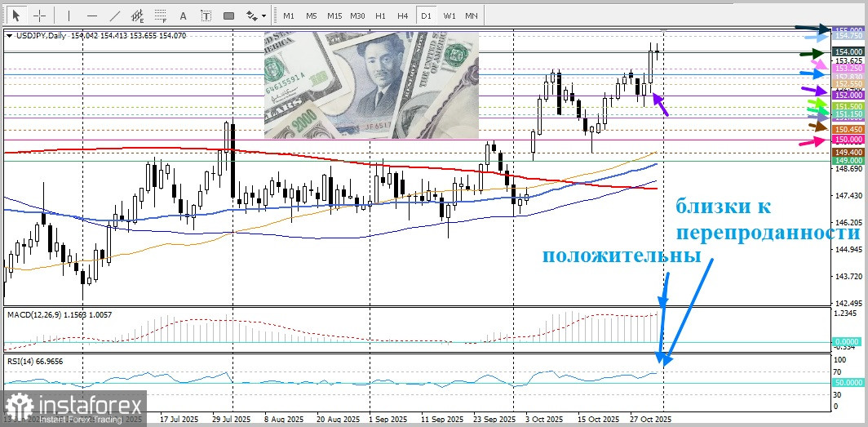Select the Fibonacci Retracement tool
Image resolution: width=868 pixels, height=427 pixels.
(161, 16)
